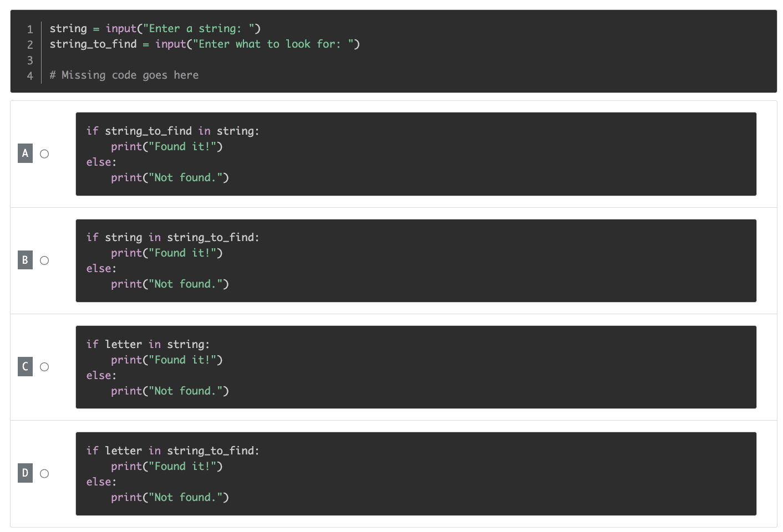Click the 'Enter what to look for' line
This screenshot has width=783, height=532.
[205, 44]
